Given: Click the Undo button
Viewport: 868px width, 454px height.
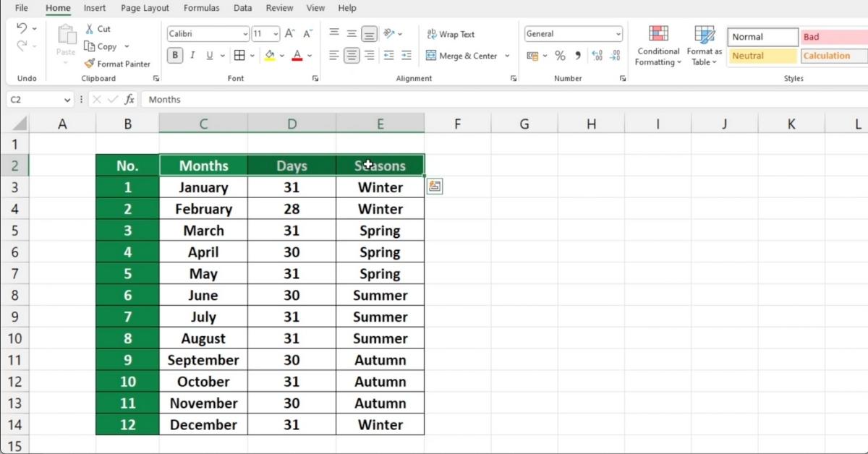Looking at the screenshot, I should click(22, 27).
